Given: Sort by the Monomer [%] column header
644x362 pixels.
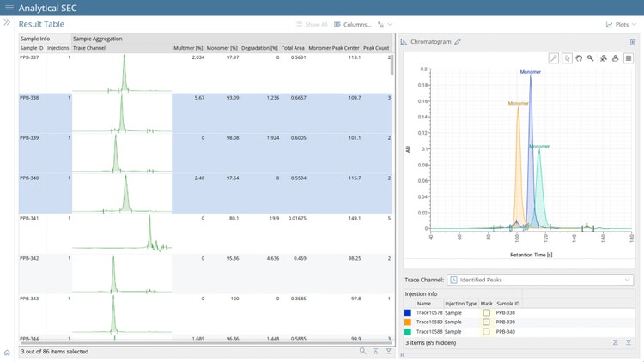Looking at the screenshot, I should point(222,48).
